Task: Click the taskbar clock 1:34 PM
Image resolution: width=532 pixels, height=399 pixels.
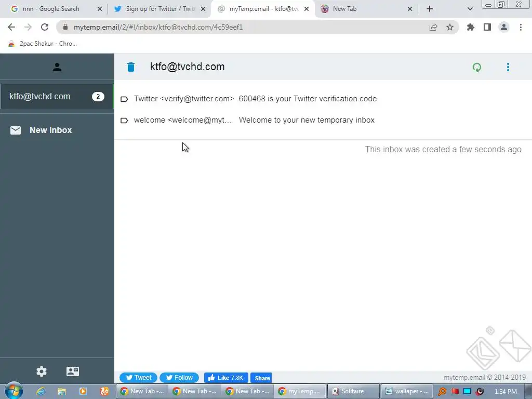Action: [x=506, y=392]
